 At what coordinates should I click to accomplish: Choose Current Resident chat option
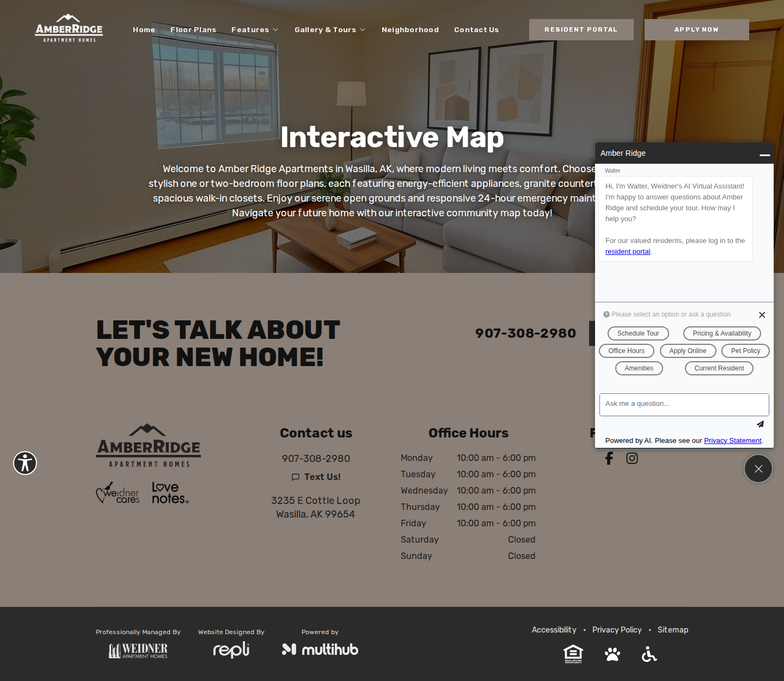(719, 368)
